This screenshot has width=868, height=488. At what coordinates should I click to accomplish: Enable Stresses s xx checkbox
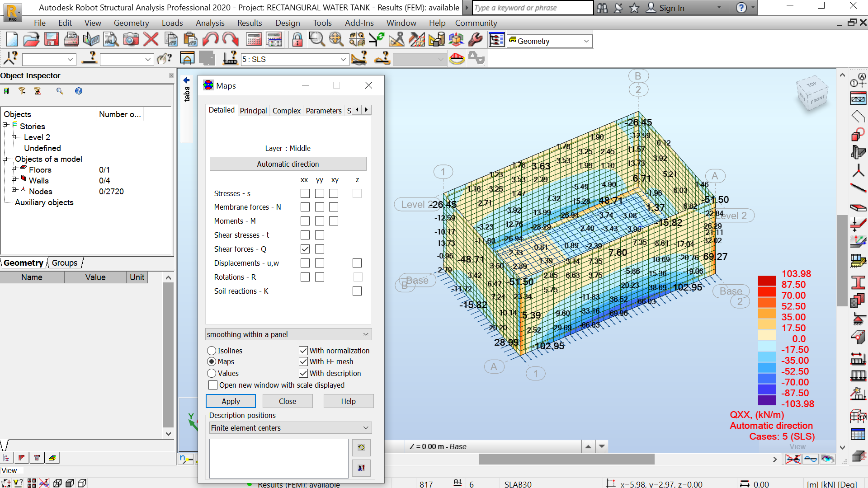pos(305,193)
